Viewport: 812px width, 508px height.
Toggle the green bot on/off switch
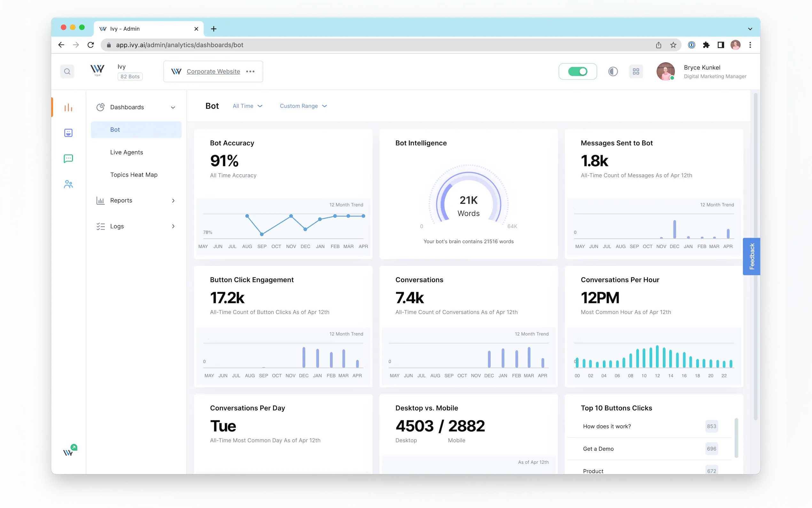point(577,71)
